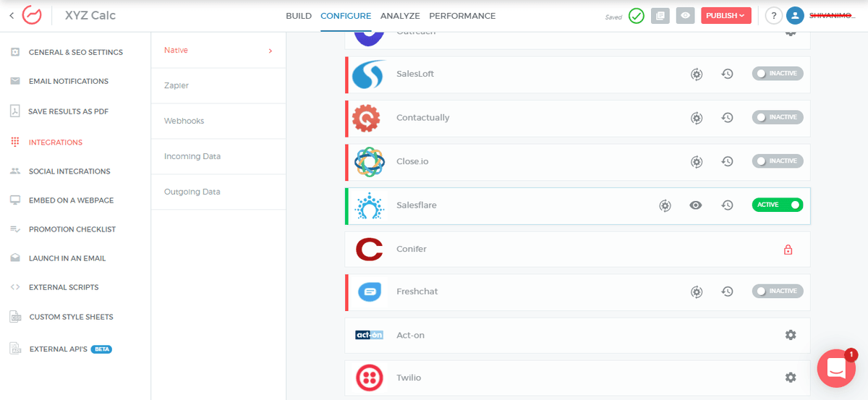This screenshot has width=868, height=400.
Task: Open the Act-on settings gear
Action: tap(791, 335)
